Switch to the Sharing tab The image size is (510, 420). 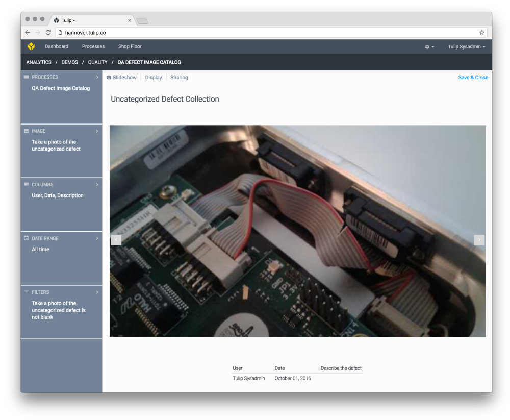tap(179, 78)
